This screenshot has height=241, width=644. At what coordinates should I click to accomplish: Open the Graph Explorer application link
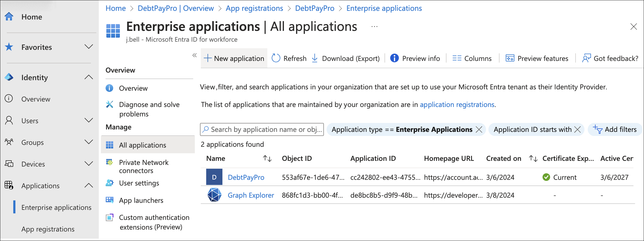click(x=251, y=195)
